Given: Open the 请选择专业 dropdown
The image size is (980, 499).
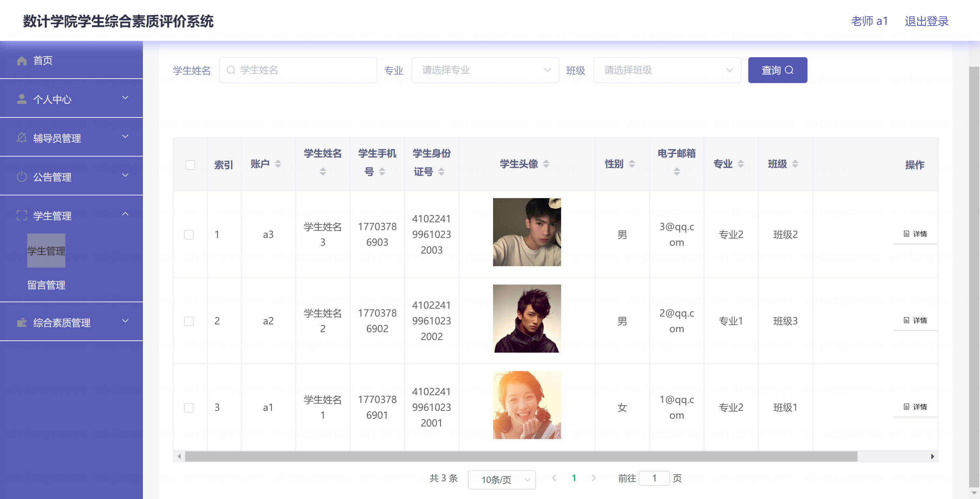Looking at the screenshot, I should pyautogui.click(x=485, y=70).
